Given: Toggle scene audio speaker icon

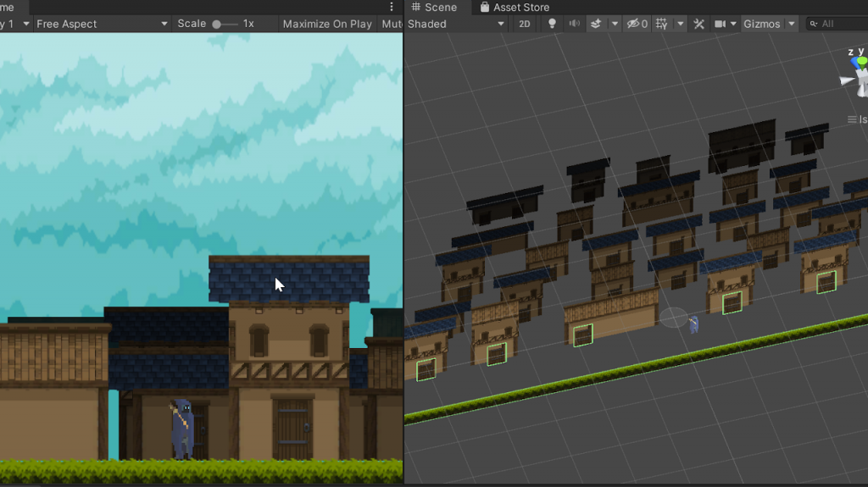Looking at the screenshot, I should pyautogui.click(x=575, y=24).
